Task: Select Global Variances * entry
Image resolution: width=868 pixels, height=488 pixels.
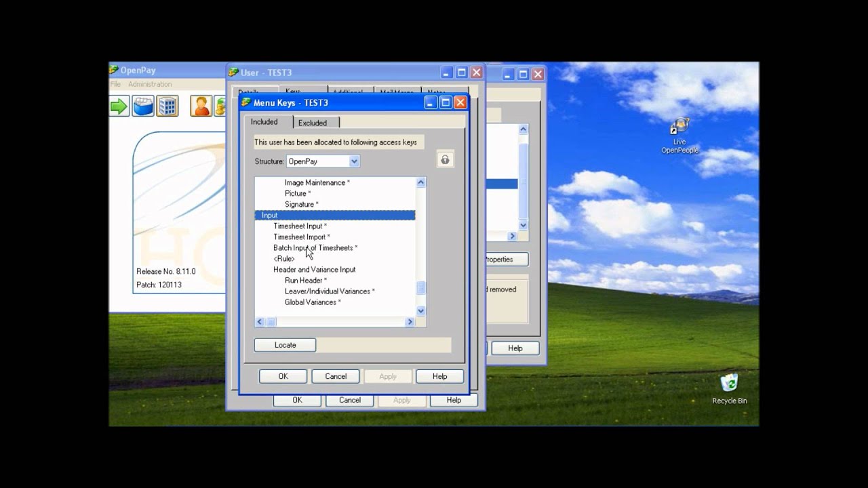Action: 313,302
